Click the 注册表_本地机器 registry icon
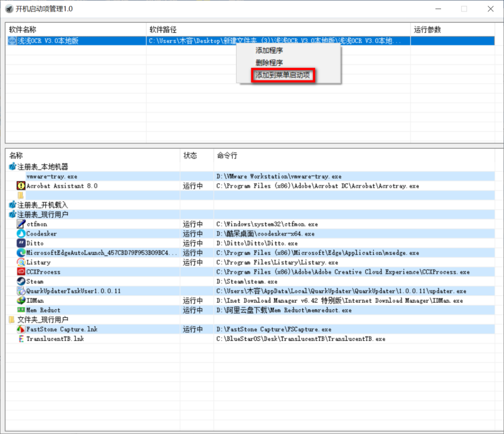Image resolution: width=504 pixels, height=434 pixels. (x=13, y=167)
